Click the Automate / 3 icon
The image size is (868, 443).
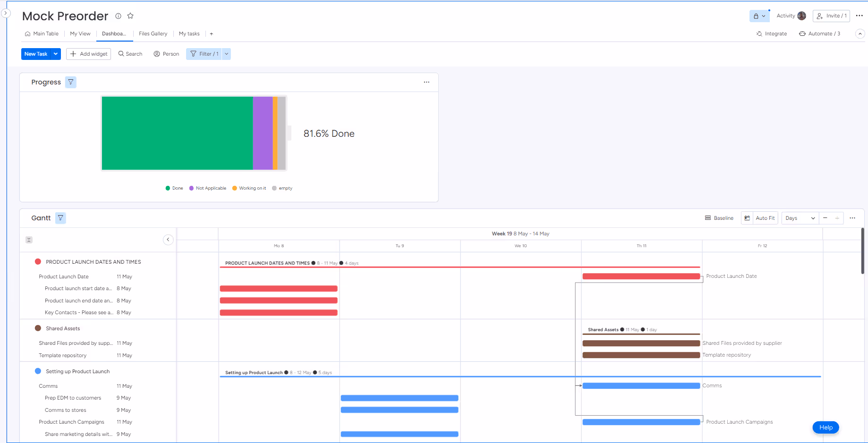point(802,33)
